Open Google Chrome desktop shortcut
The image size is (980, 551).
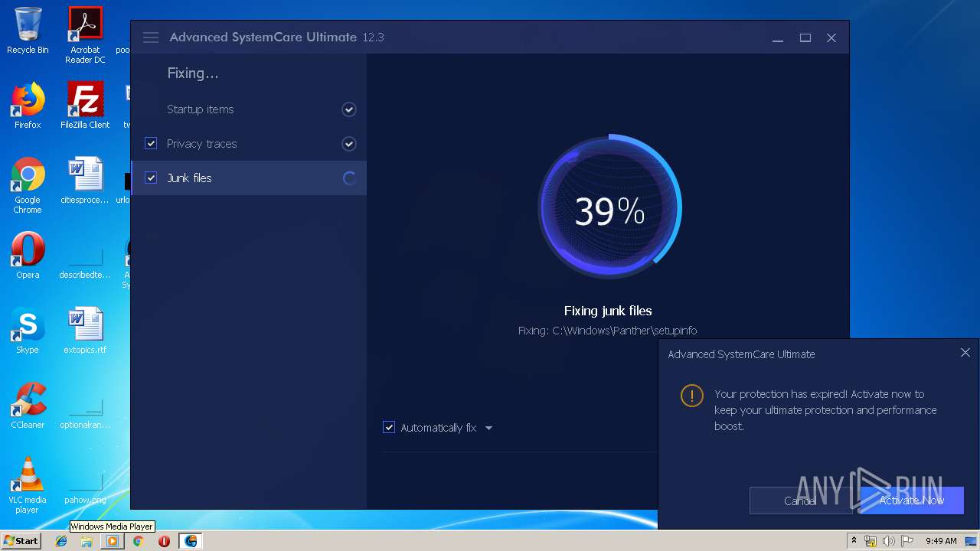click(28, 186)
